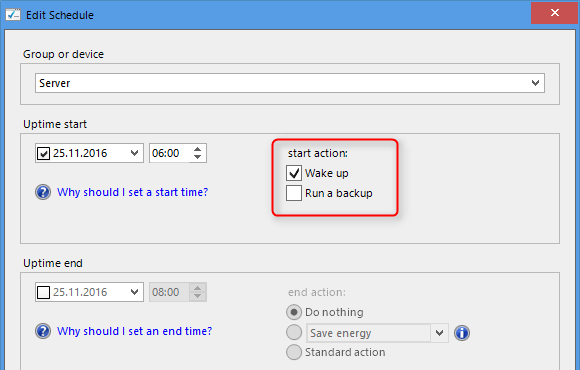The height and width of the screenshot is (370, 580).
Task: Open 'Why should I set a start time?' link
Action: point(132,192)
